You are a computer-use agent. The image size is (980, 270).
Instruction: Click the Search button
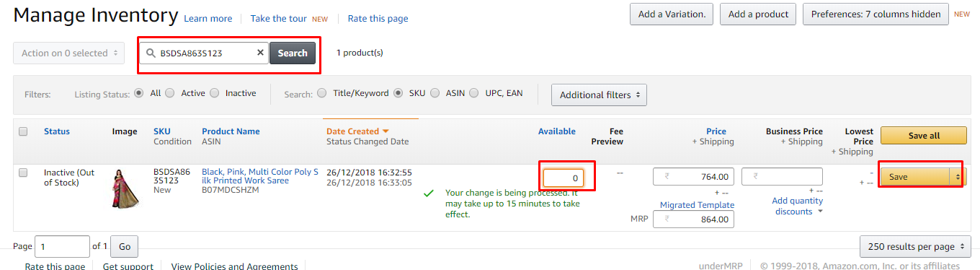293,53
